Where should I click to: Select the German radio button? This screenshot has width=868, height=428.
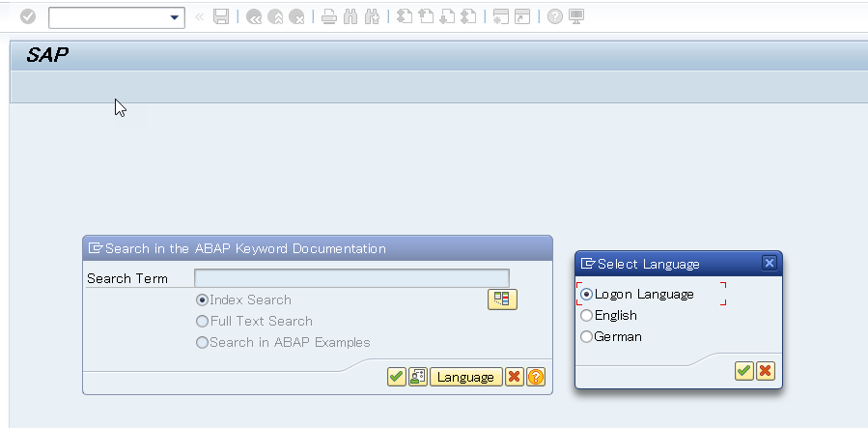(586, 336)
